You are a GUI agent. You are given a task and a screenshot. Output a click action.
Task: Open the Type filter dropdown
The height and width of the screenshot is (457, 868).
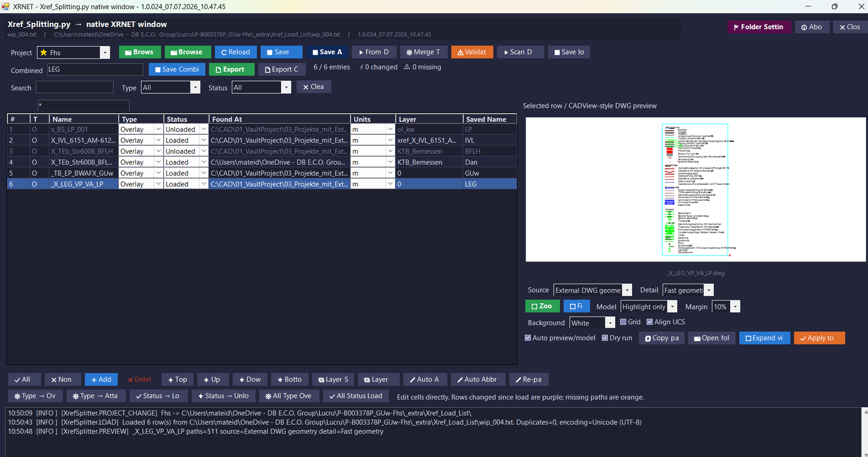tap(195, 87)
